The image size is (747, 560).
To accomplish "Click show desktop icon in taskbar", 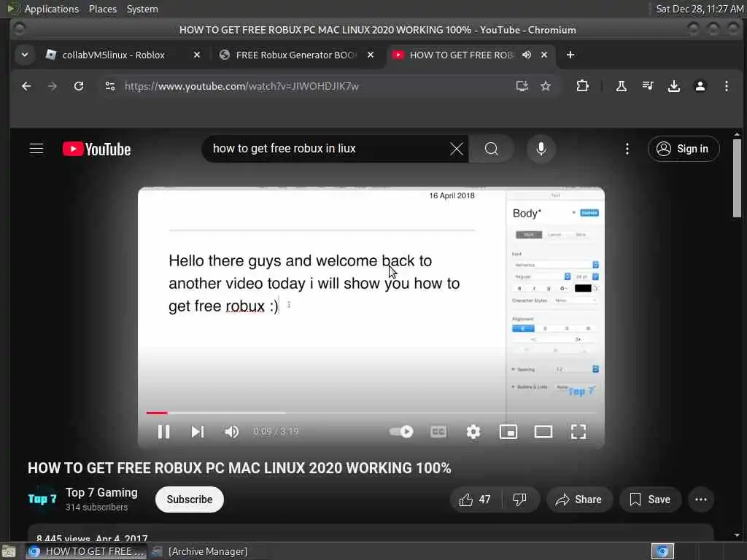I will tap(9, 551).
